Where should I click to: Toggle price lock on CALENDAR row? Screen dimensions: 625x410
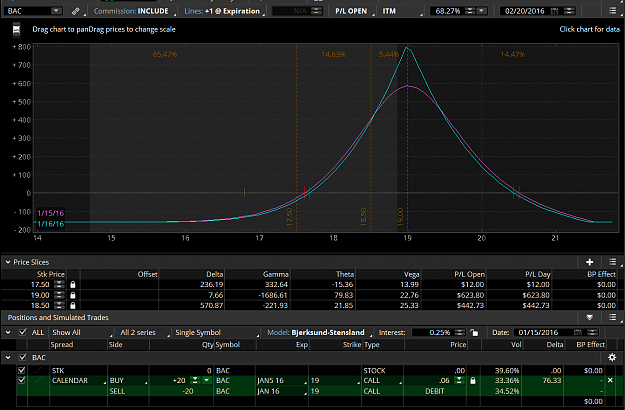(x=473, y=381)
